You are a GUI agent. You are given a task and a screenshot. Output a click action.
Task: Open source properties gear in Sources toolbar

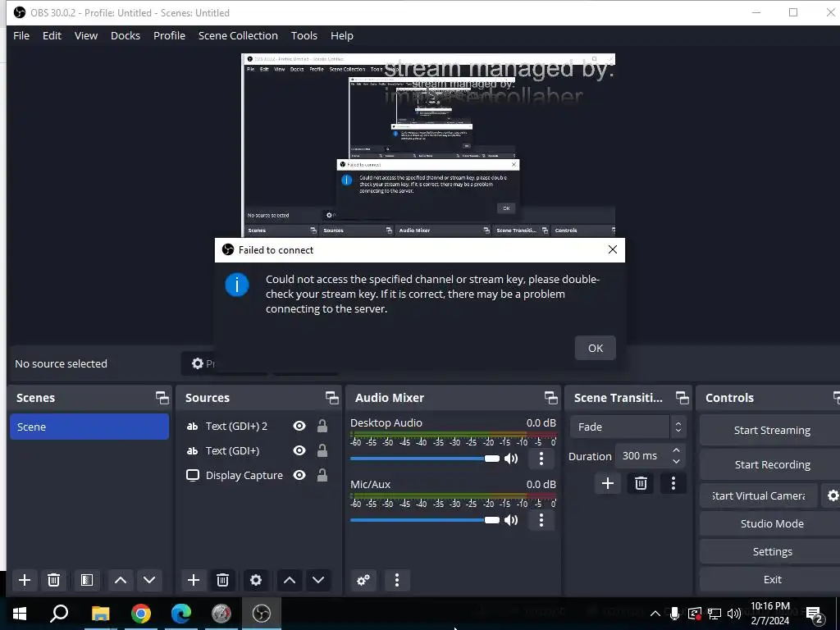pos(256,580)
